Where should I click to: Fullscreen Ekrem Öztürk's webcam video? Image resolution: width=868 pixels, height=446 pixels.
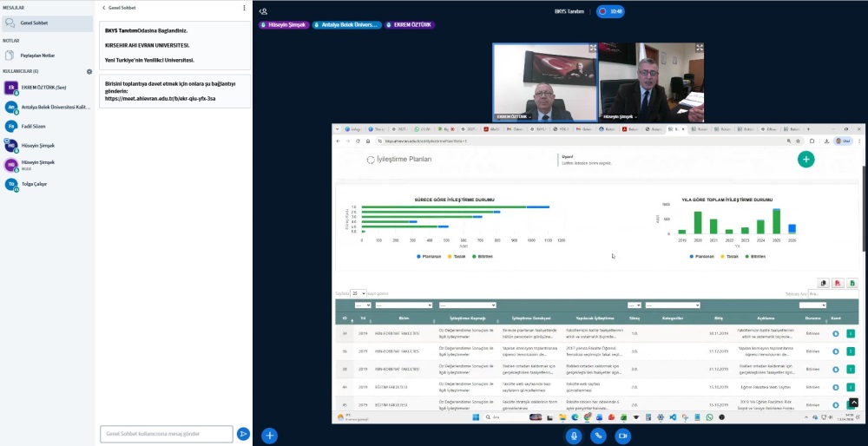(593, 49)
